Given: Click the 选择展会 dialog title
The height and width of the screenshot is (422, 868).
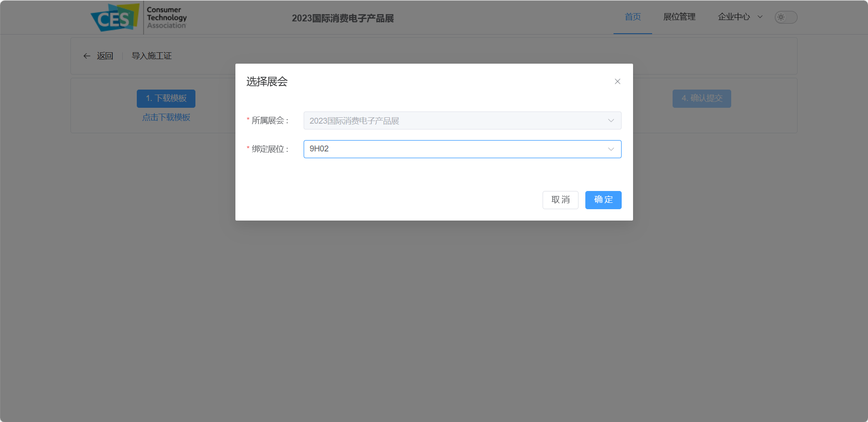Looking at the screenshot, I should click(267, 82).
